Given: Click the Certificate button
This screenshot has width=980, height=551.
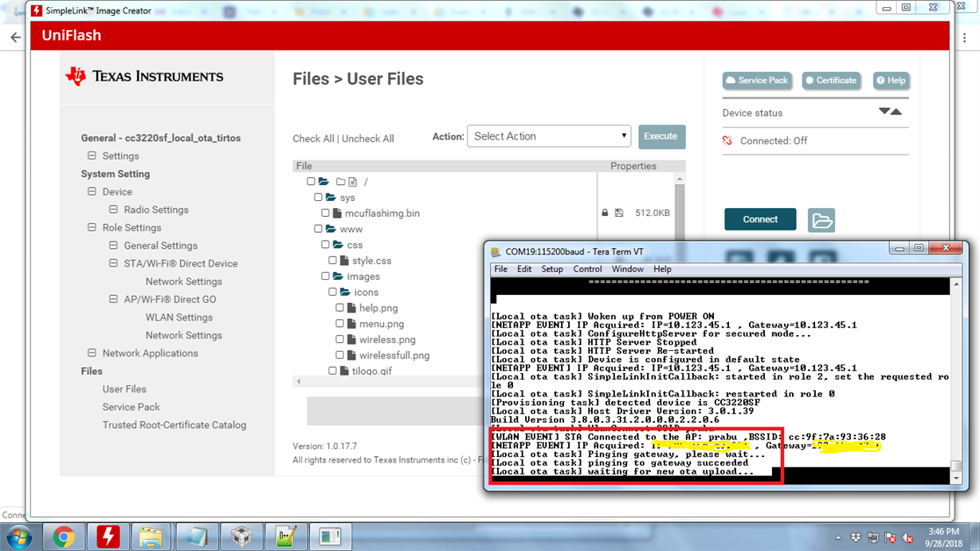Looking at the screenshot, I should [831, 81].
